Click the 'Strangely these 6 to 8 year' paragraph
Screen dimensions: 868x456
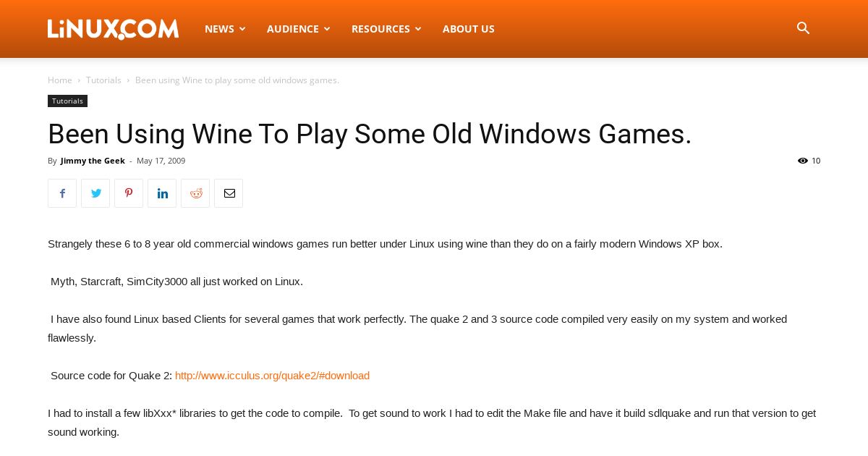(385, 244)
